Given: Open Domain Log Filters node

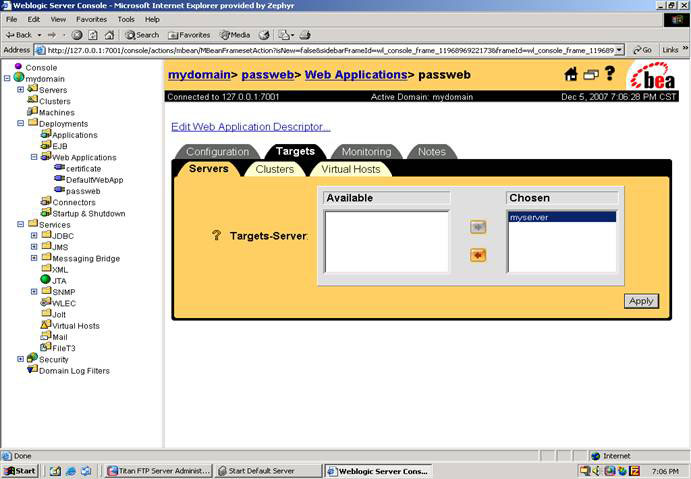Looking at the screenshot, I should (74, 371).
